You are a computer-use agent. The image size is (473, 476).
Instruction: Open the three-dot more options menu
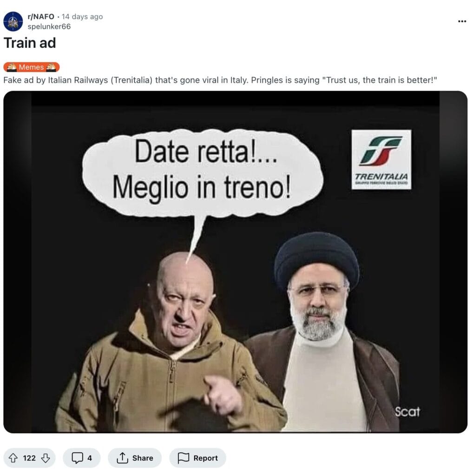(x=462, y=21)
